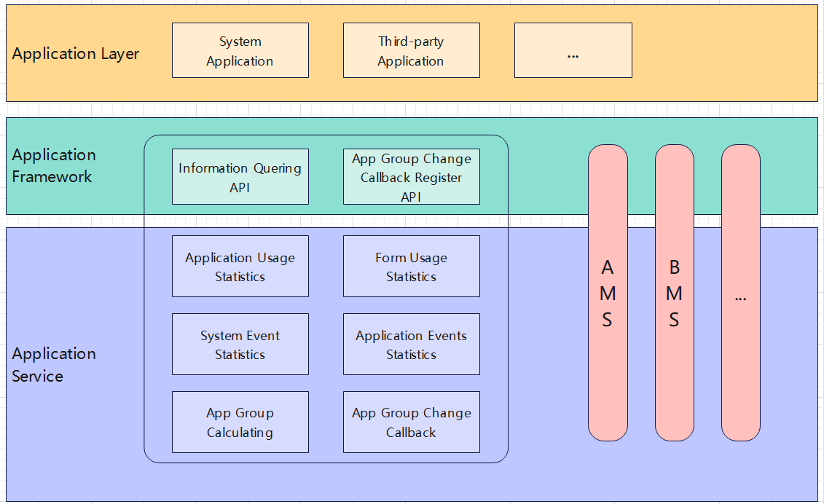Screen dimensions: 824x504
Task: Click the App Group Calculating box
Action: pos(240,422)
